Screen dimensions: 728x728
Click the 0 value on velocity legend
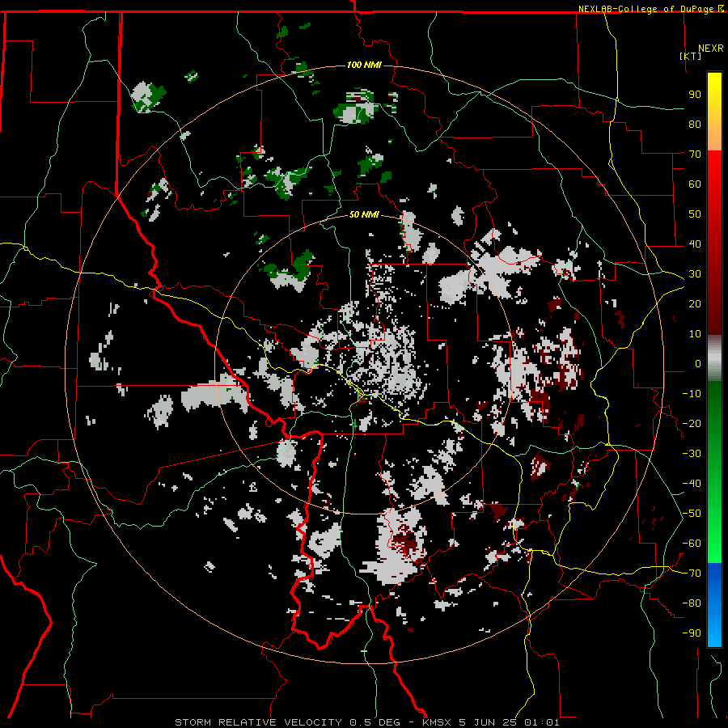pyautogui.click(x=698, y=364)
